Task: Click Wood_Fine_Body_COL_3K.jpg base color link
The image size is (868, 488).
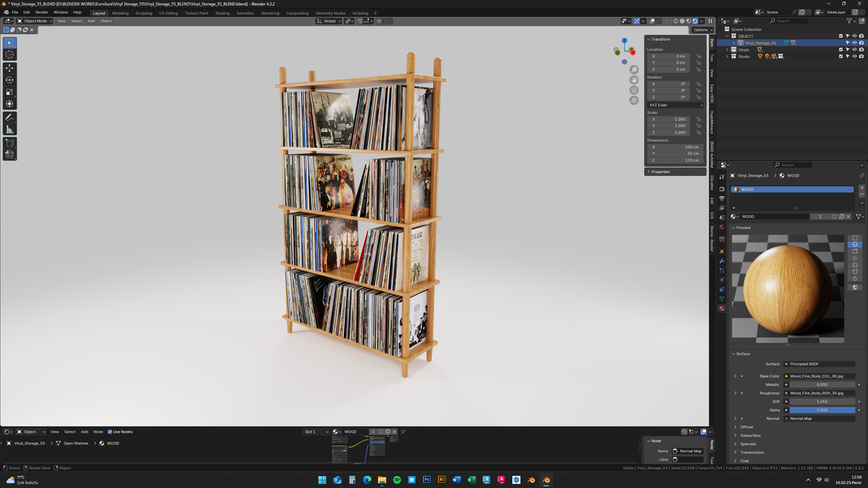Action: click(x=819, y=376)
